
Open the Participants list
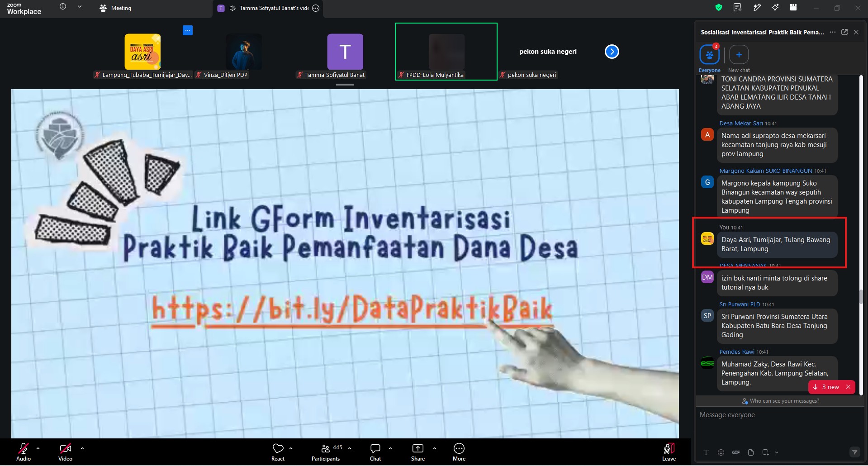(326, 452)
